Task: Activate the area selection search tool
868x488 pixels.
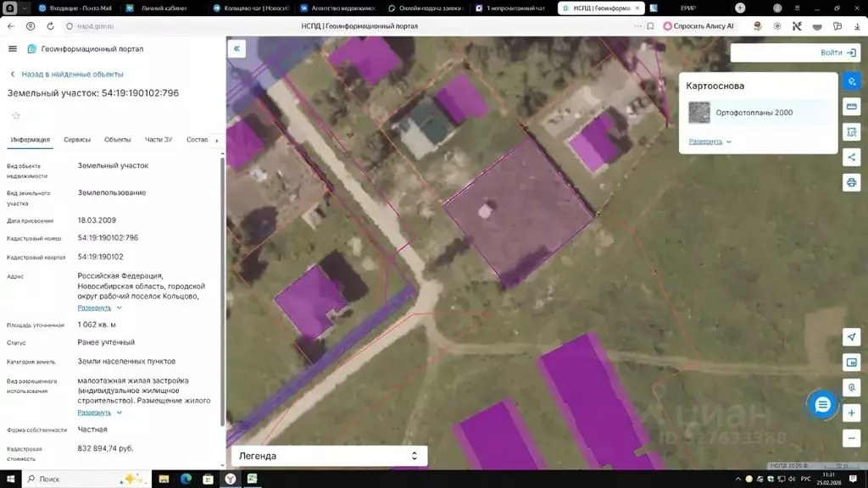Action: click(x=852, y=132)
